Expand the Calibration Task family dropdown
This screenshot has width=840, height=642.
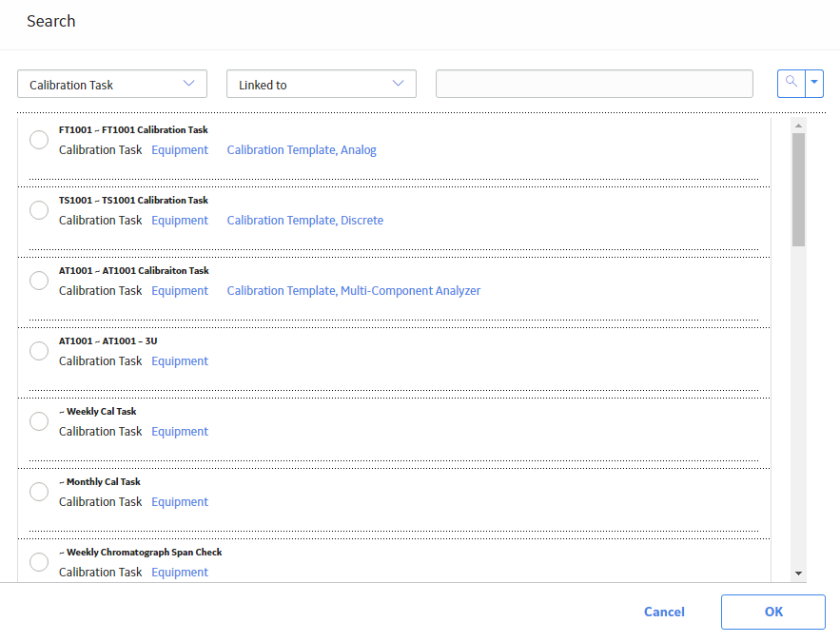click(112, 84)
